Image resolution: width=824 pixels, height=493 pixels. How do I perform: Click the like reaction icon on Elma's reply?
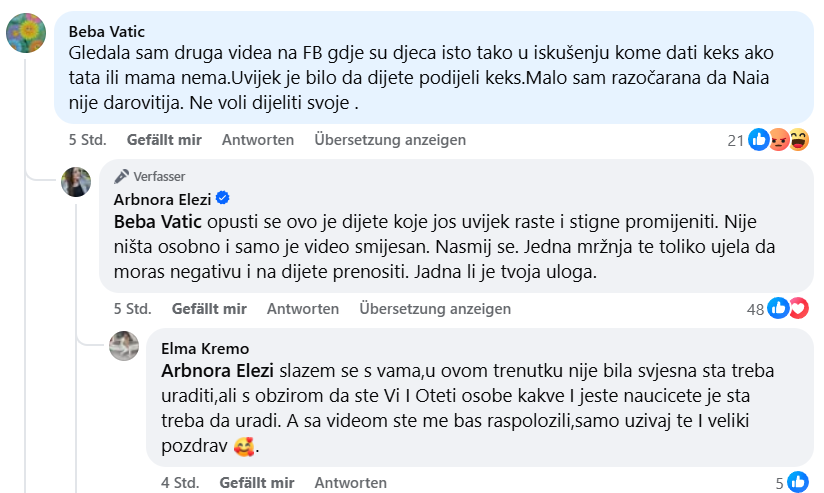click(x=797, y=482)
